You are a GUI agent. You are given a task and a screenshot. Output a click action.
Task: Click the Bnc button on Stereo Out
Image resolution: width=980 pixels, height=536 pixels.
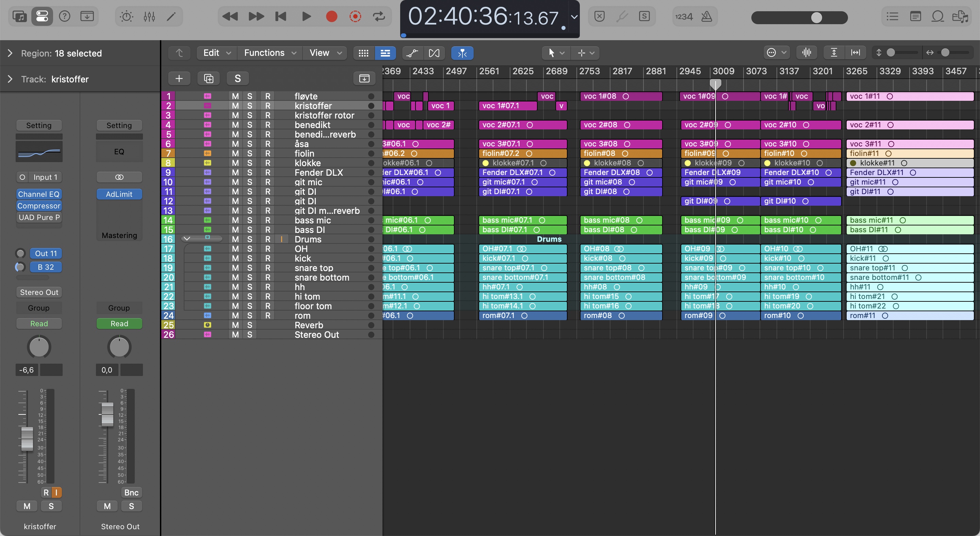click(131, 493)
